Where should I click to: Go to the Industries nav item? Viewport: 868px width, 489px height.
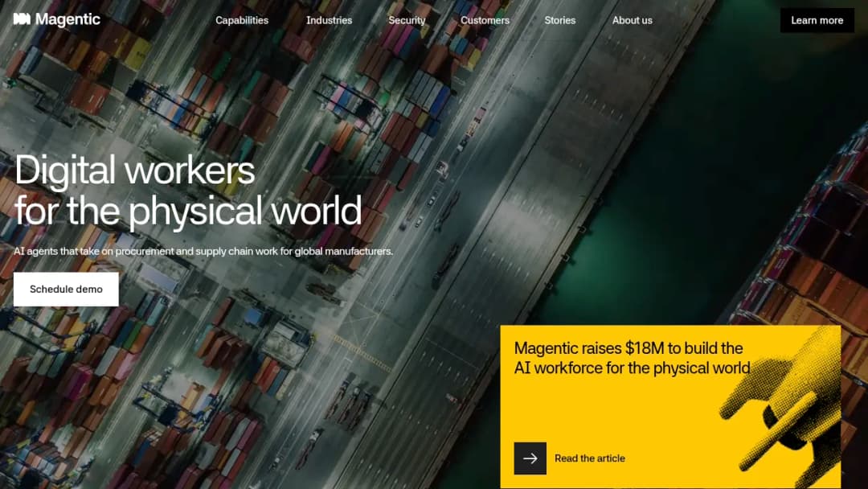click(329, 20)
